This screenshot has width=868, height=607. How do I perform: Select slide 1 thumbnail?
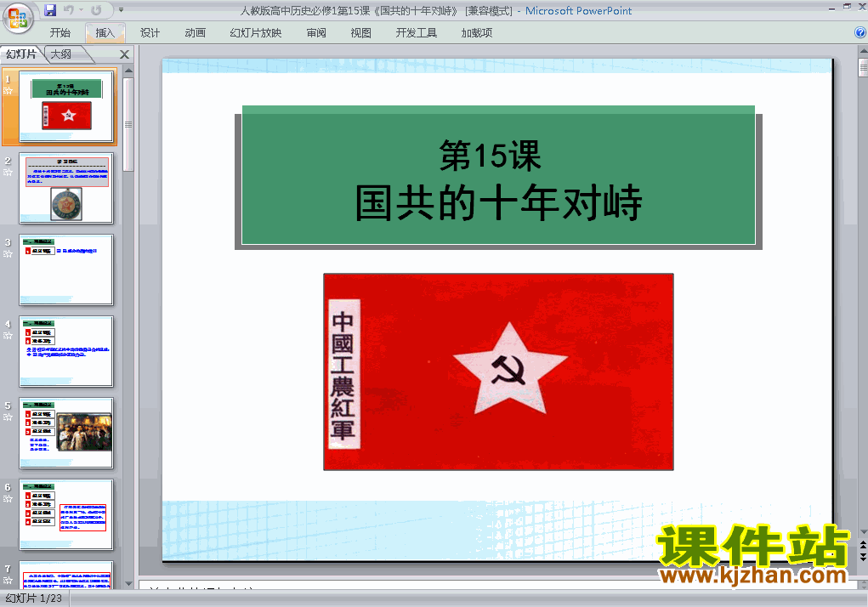coord(66,106)
